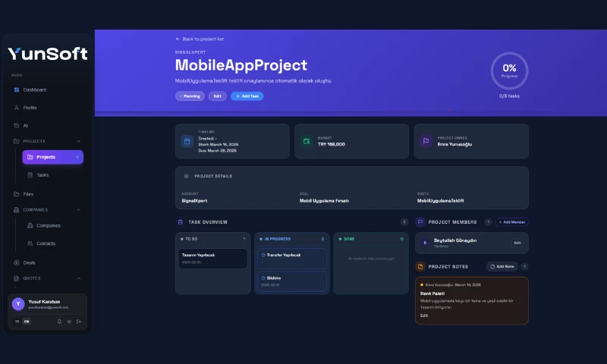
Task: Click the Task Overview clipboard icon
Action: click(x=181, y=222)
